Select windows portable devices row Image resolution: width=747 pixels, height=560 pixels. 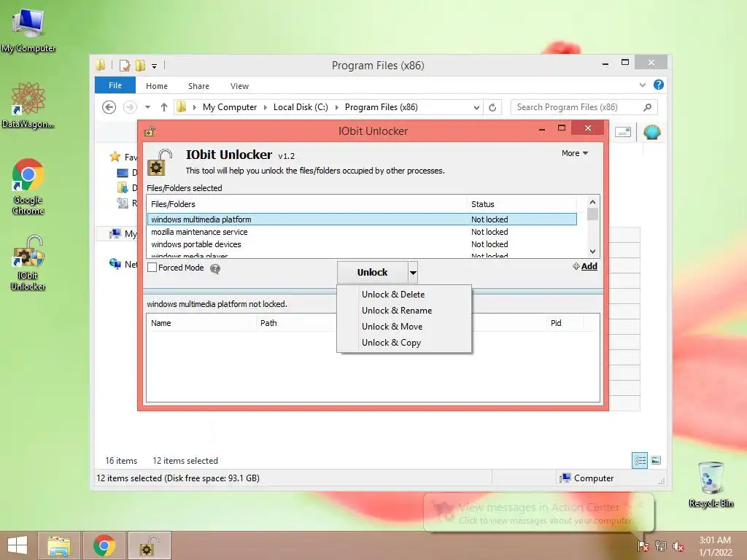coord(362,244)
